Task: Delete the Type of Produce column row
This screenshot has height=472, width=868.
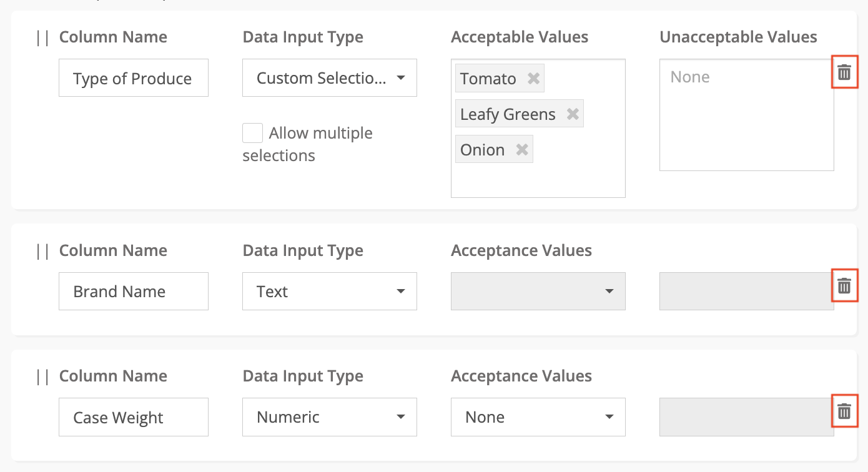Action: 844,72
